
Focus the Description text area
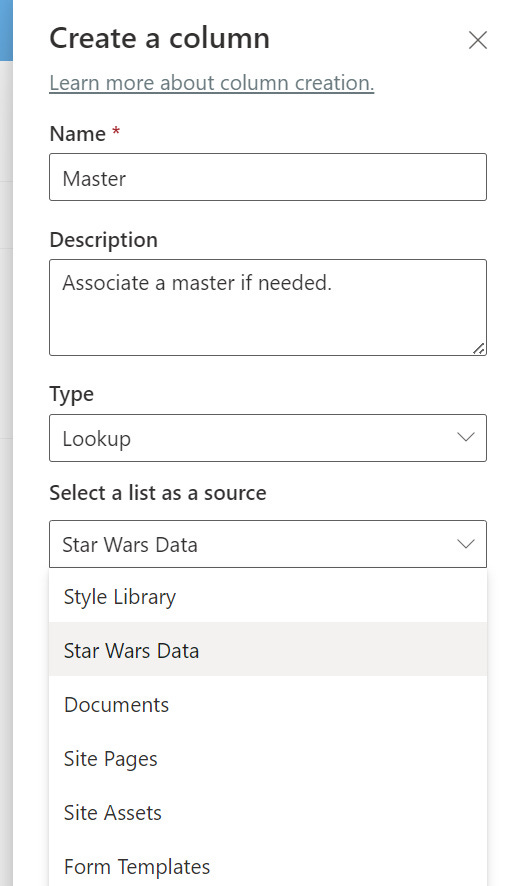point(268,307)
